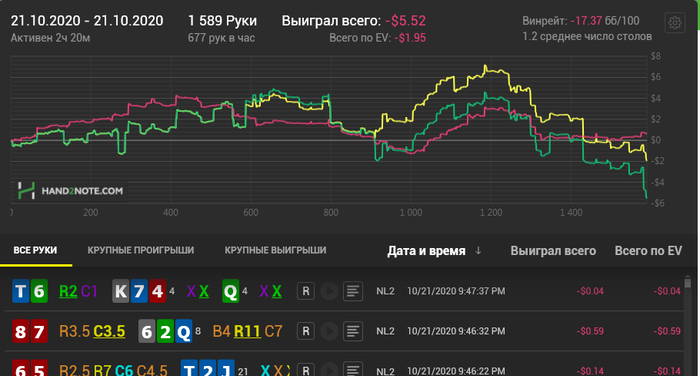This screenshot has height=376, width=700.
Task: Click the hands list scrollbar thumb
Action: 688,282
